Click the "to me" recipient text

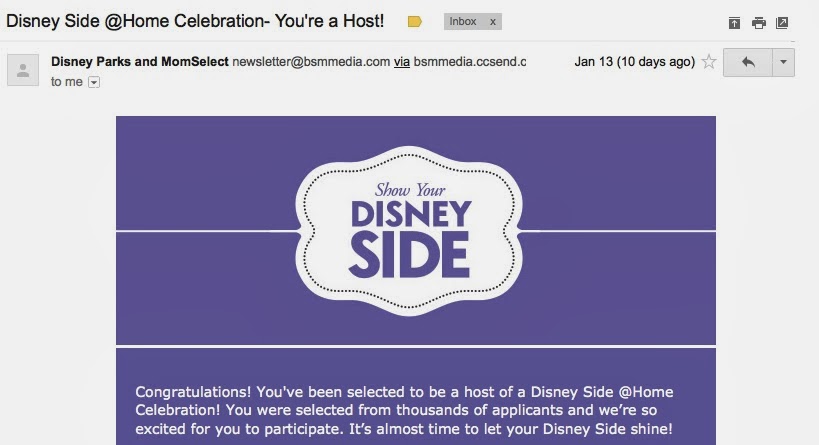(67, 82)
